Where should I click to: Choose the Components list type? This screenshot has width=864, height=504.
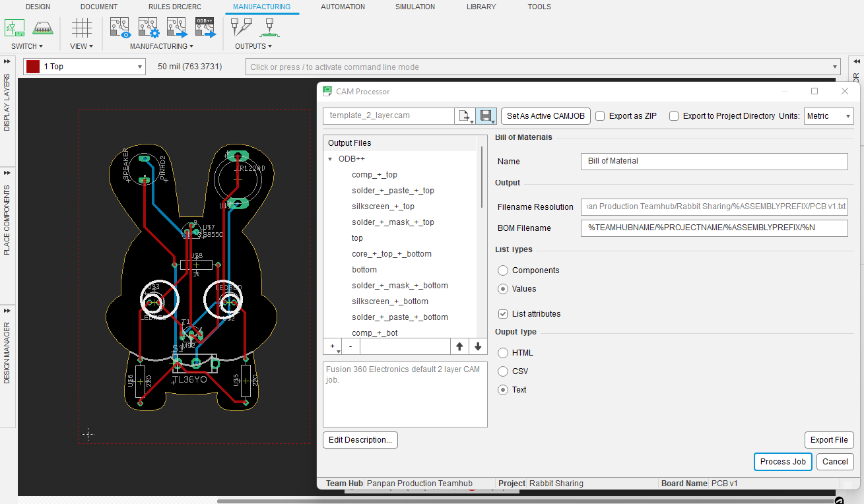(x=503, y=270)
